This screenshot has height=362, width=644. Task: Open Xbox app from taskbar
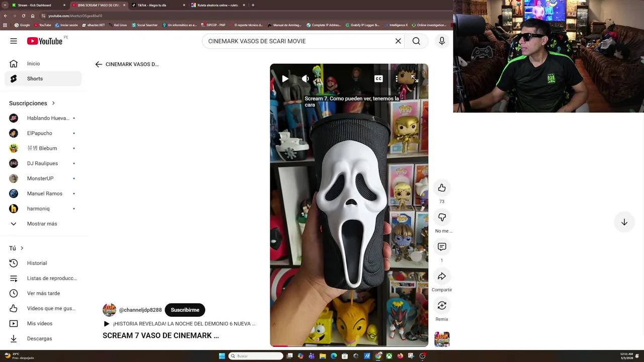(389, 356)
